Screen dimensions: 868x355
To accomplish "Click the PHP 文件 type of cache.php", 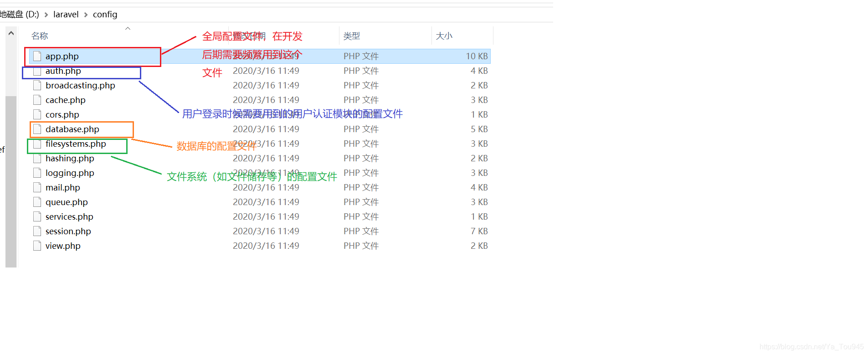I will 361,100.
